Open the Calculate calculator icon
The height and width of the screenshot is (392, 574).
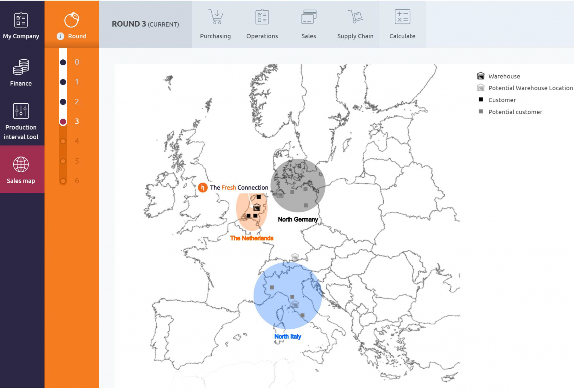[x=402, y=17]
